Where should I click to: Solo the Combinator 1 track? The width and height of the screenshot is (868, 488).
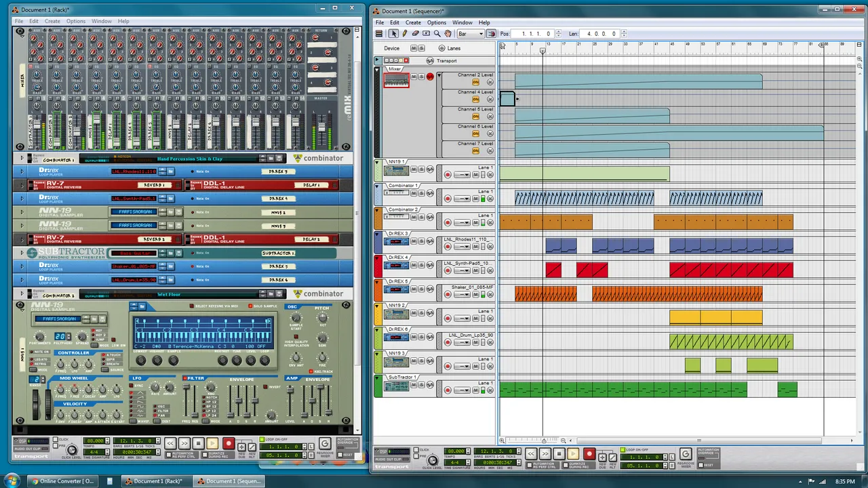click(x=421, y=193)
